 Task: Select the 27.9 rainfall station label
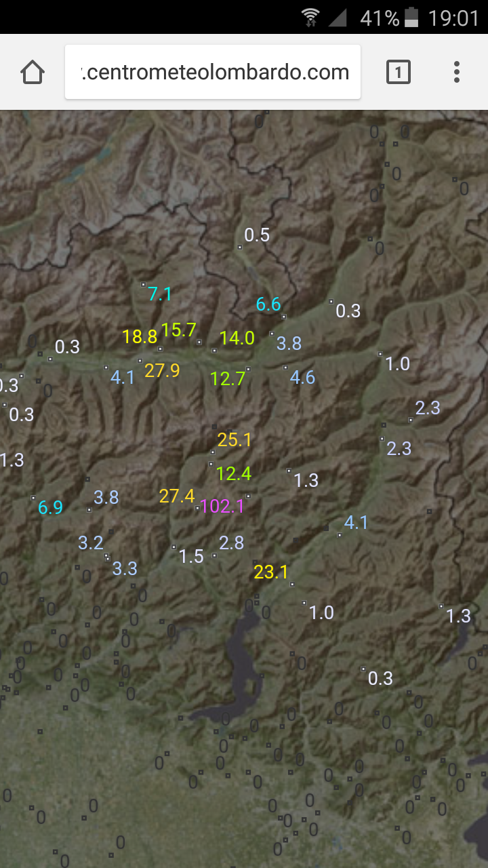(x=162, y=370)
